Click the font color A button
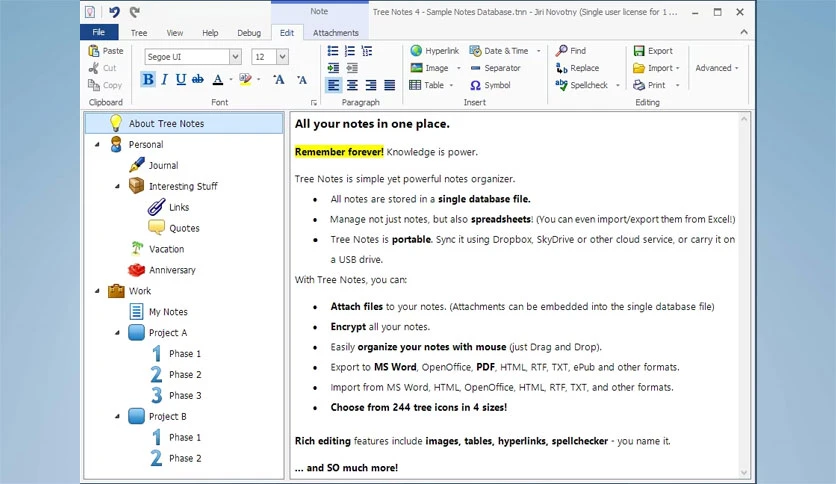836x484 pixels. point(218,79)
